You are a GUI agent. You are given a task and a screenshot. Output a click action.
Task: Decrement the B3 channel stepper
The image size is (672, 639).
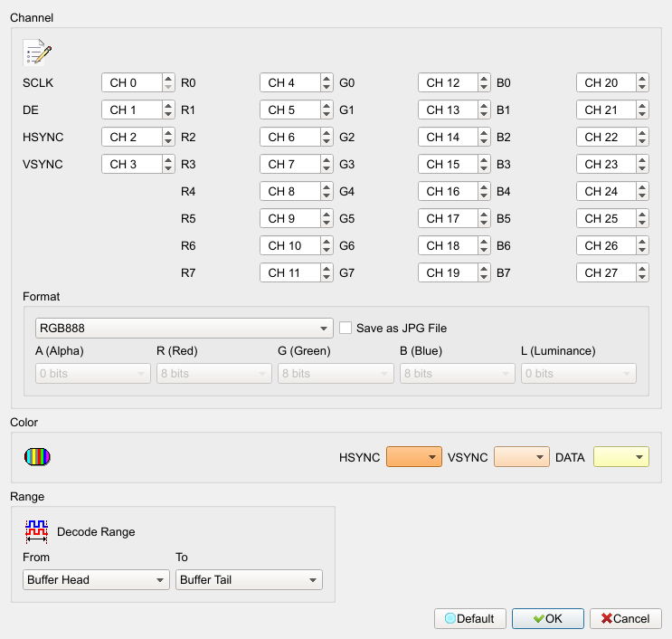point(642,168)
